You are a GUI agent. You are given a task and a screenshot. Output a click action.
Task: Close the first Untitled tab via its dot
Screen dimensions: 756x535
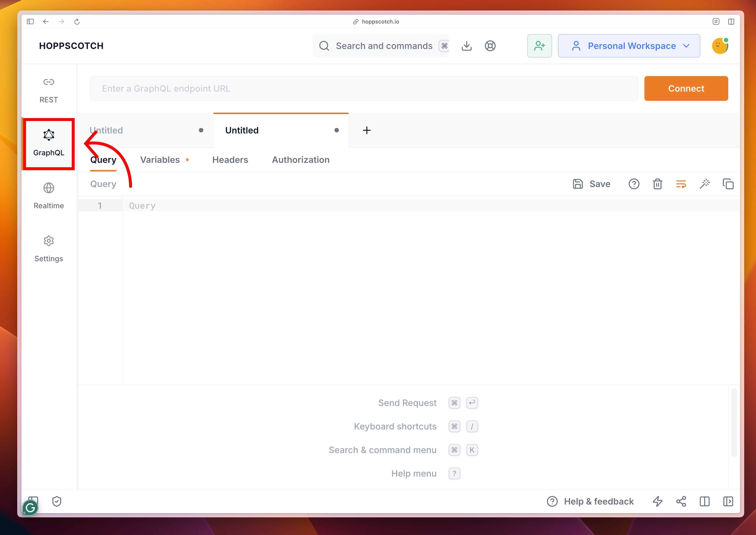201,130
